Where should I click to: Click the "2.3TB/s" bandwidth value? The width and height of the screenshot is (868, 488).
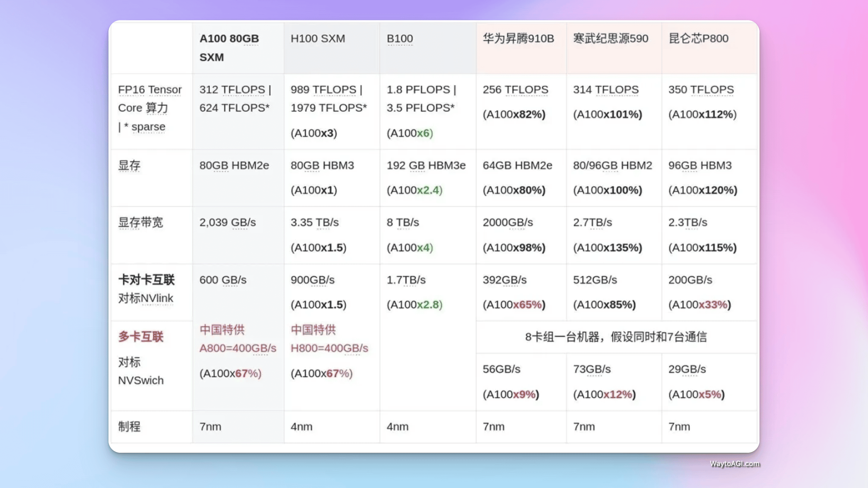(688, 222)
